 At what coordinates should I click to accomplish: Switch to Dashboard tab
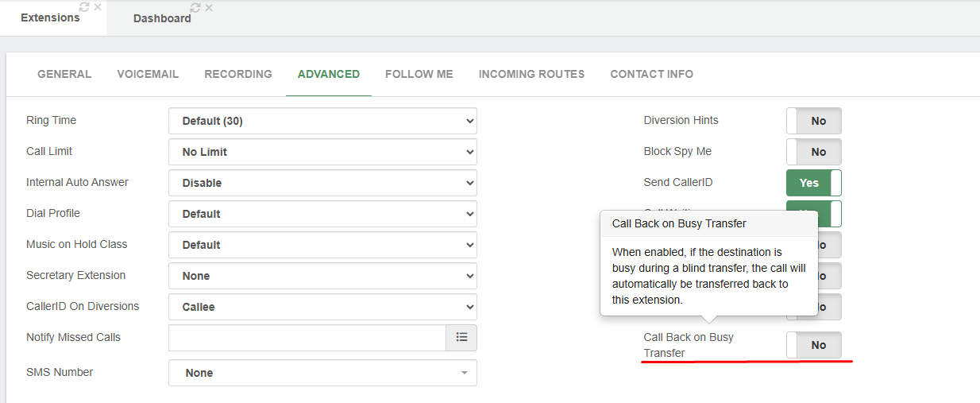[162, 18]
